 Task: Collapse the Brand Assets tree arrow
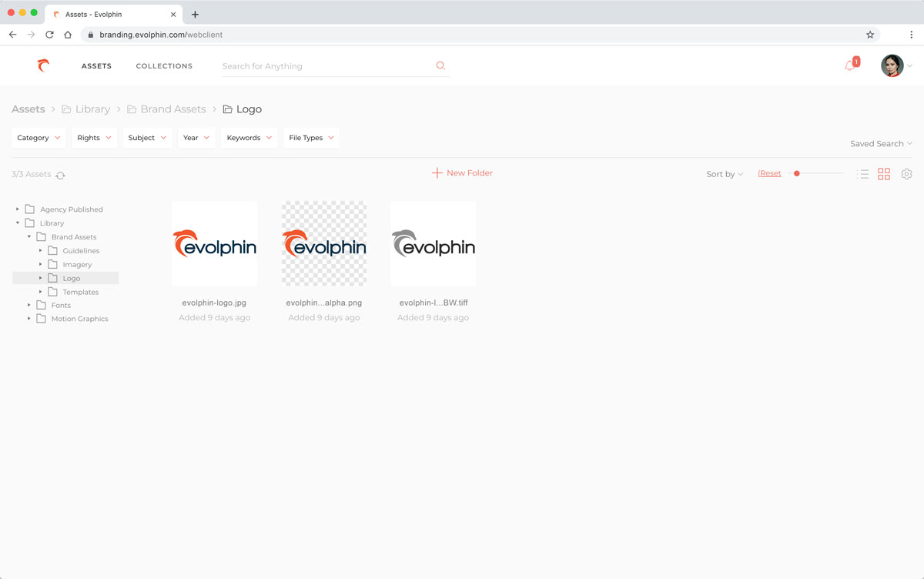[x=29, y=237]
